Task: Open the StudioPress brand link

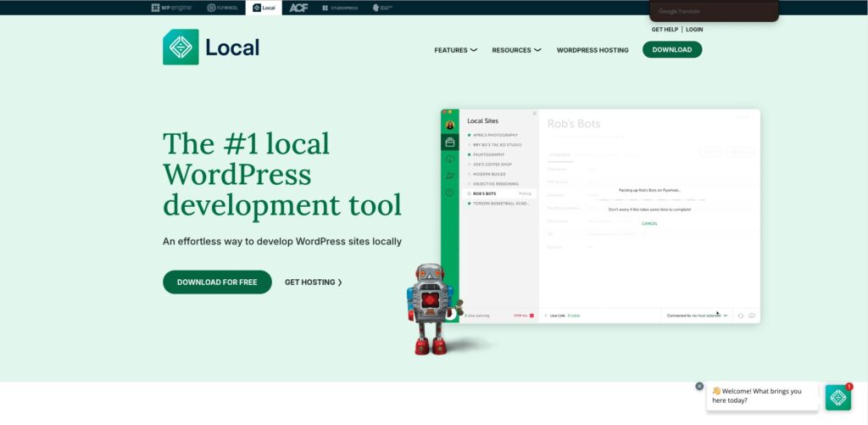Action: tap(340, 8)
